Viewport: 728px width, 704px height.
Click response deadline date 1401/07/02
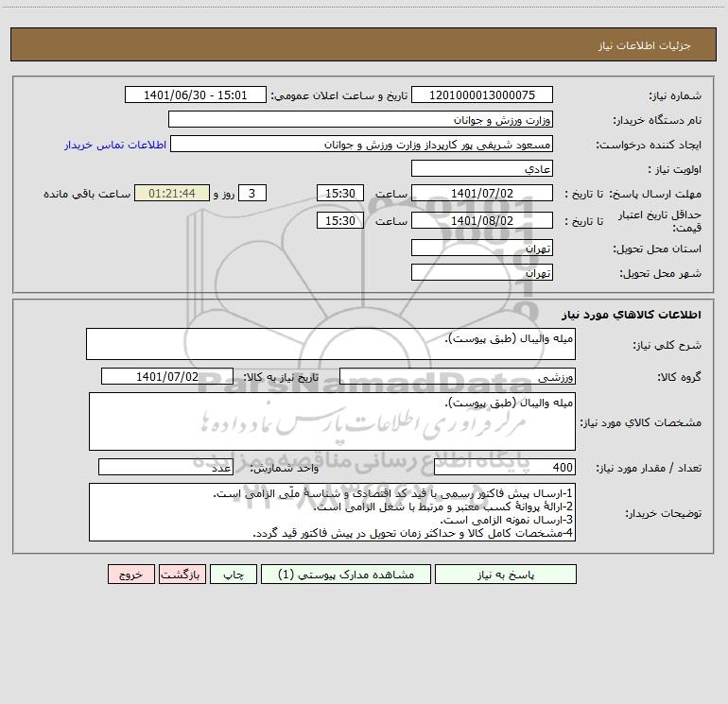click(482, 193)
